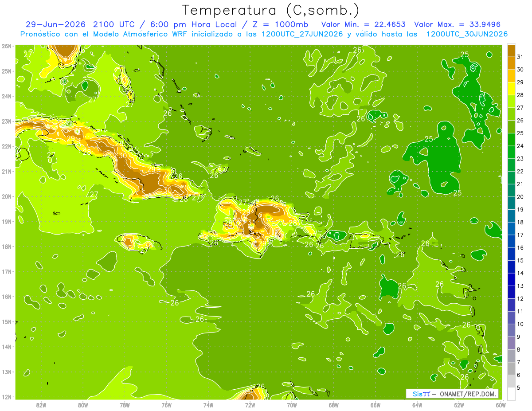Click legend value "11" on the color bar
The width and height of the screenshot is (532, 411).
coord(520,311)
